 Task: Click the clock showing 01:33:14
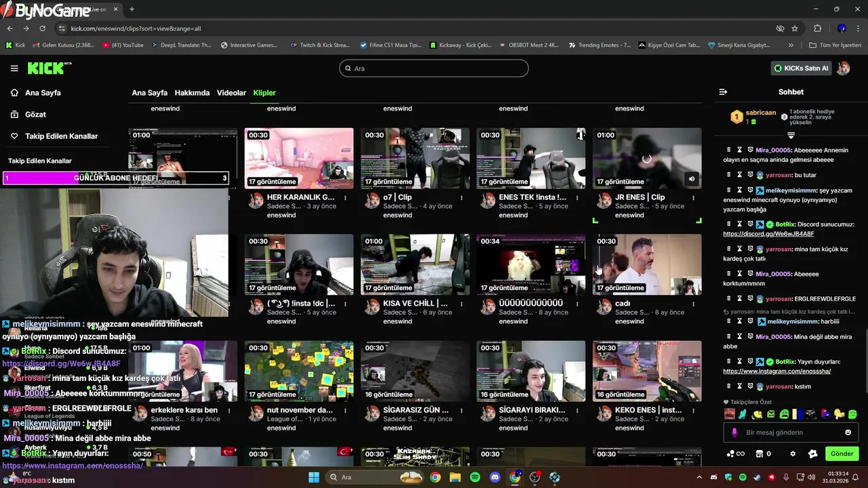838,473
